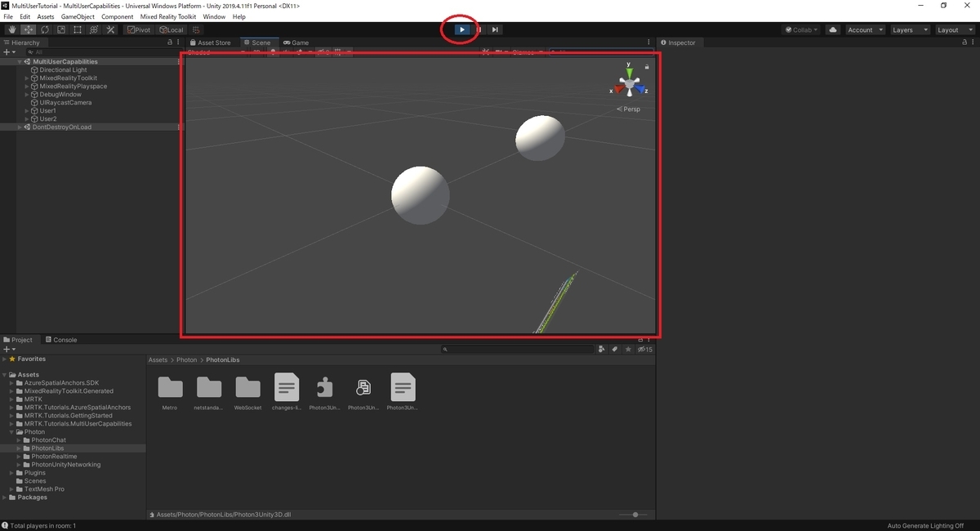Click Assets breadcrumb in Project path

[158, 360]
